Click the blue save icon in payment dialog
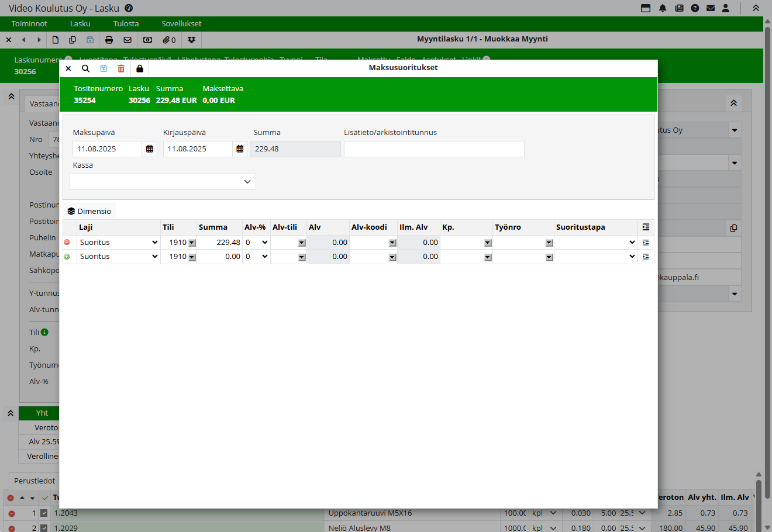Image resolution: width=772 pixels, height=532 pixels. 104,68
